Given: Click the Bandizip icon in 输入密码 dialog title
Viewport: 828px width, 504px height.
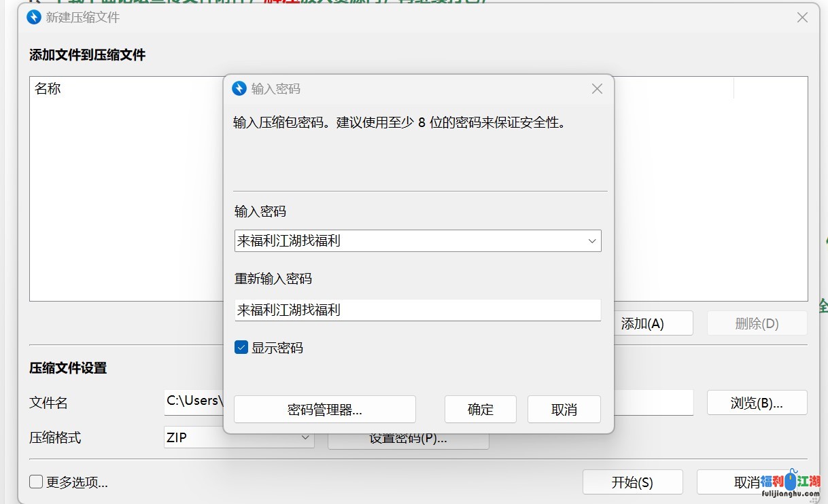Looking at the screenshot, I should pyautogui.click(x=239, y=88).
